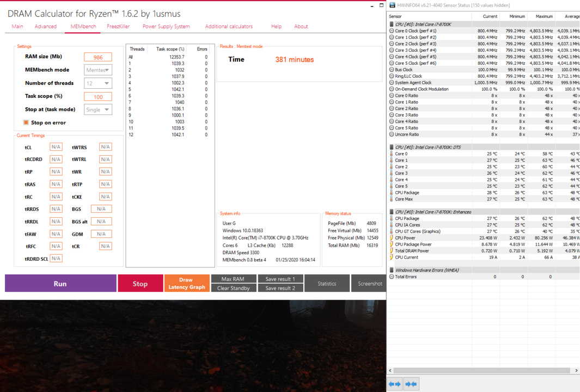Open the FreezKiller tab
The height and width of the screenshot is (392, 580).
click(118, 26)
